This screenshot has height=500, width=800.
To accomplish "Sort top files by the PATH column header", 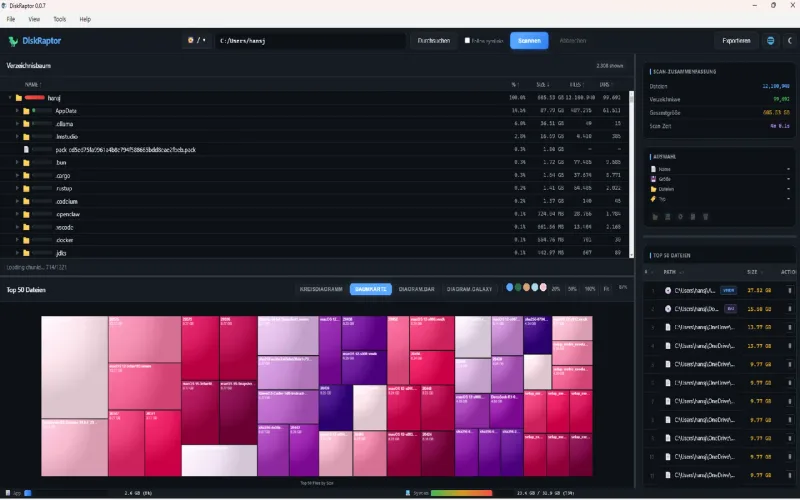I will click(x=673, y=272).
